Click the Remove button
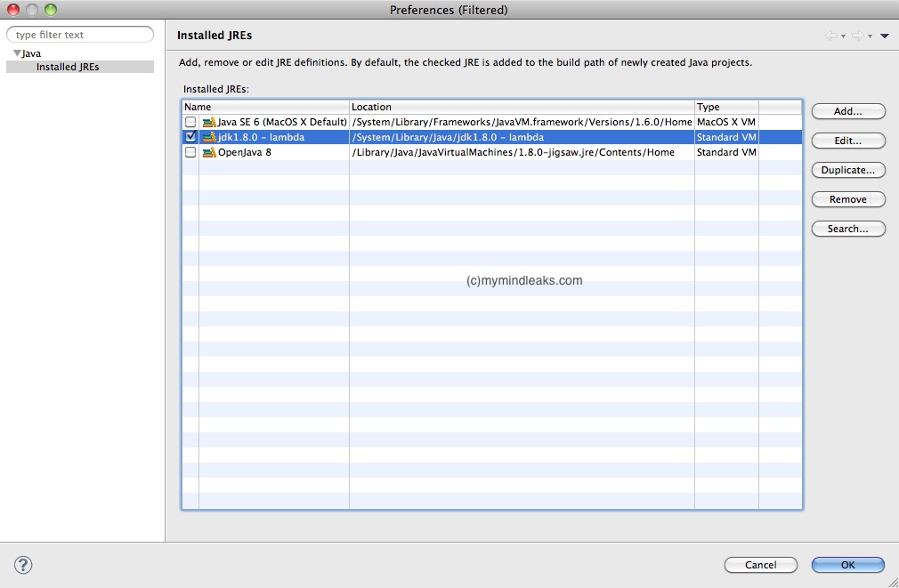Screen dimensions: 899x588 pos(848,199)
